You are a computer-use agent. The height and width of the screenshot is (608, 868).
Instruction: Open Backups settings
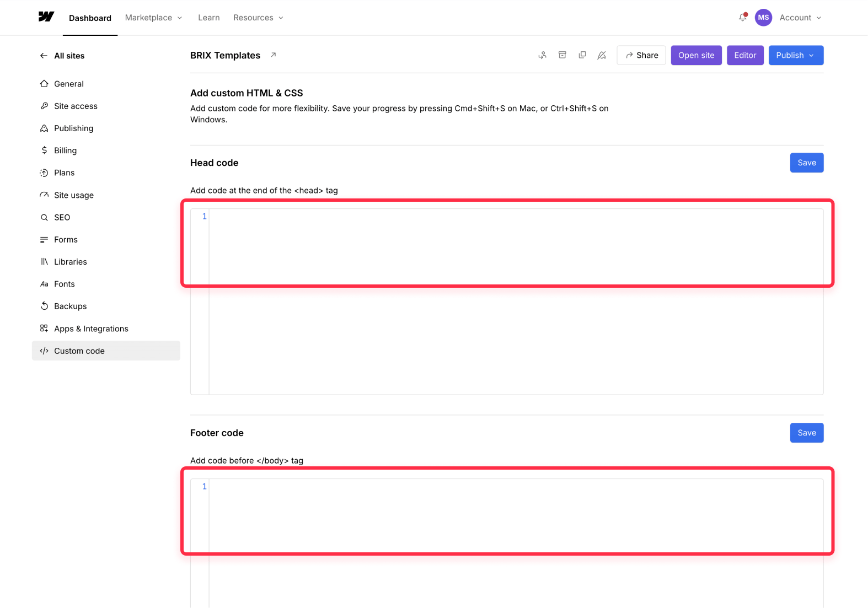(106, 306)
